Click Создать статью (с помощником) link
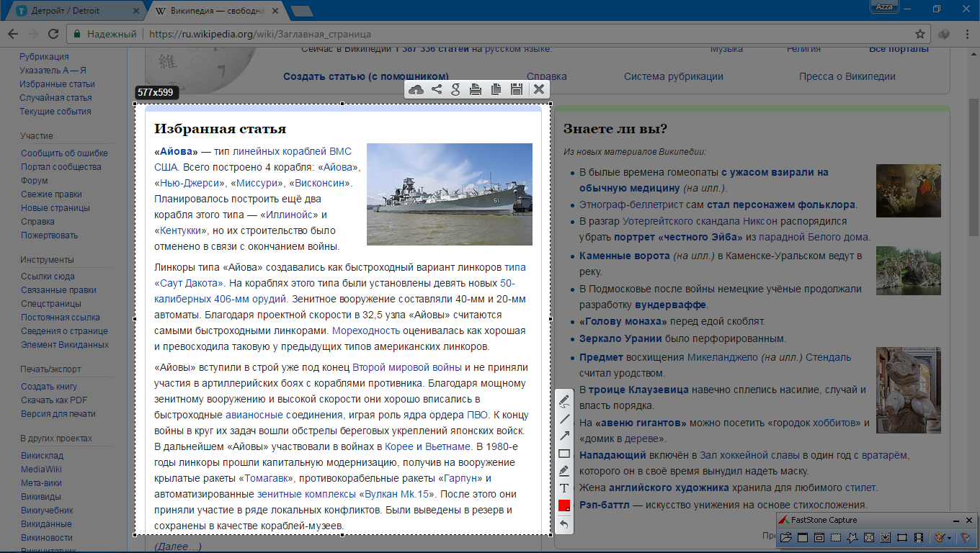The height and width of the screenshot is (553, 980). (x=366, y=76)
